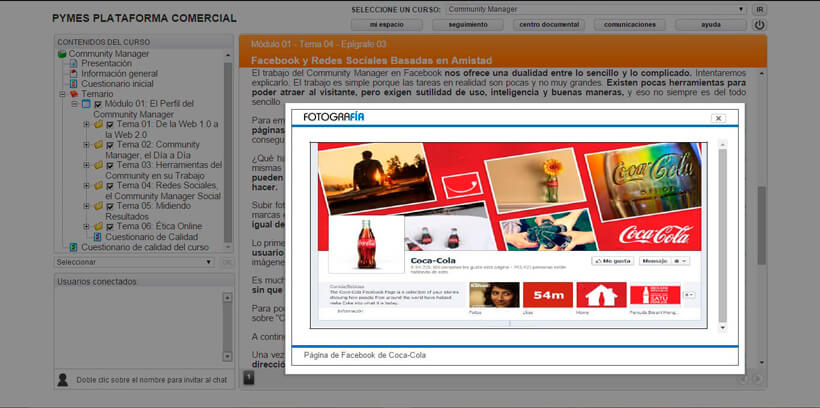Image resolution: width=820 pixels, height=408 pixels.
Task: Click the Tema 03 folder icon
Action: 98,165
